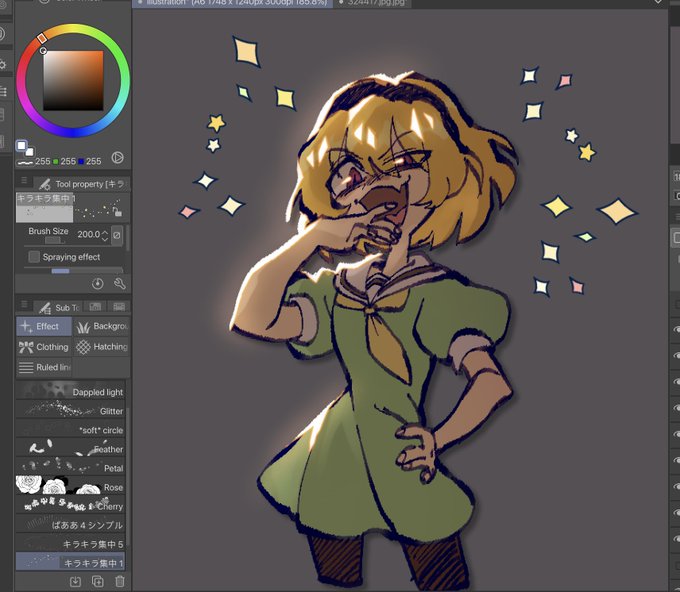The image size is (680, 592).
Task: Open brush size dynamics button
Action: point(117,235)
